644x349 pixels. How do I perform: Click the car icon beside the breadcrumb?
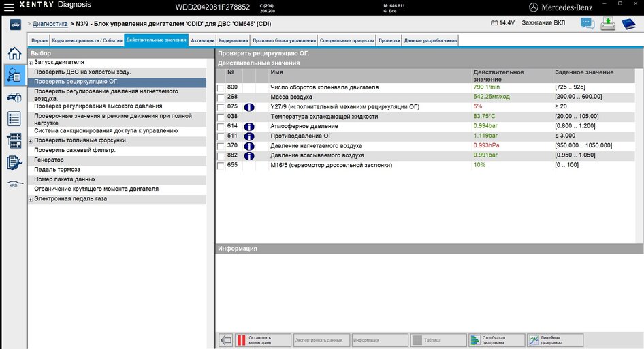point(16,25)
